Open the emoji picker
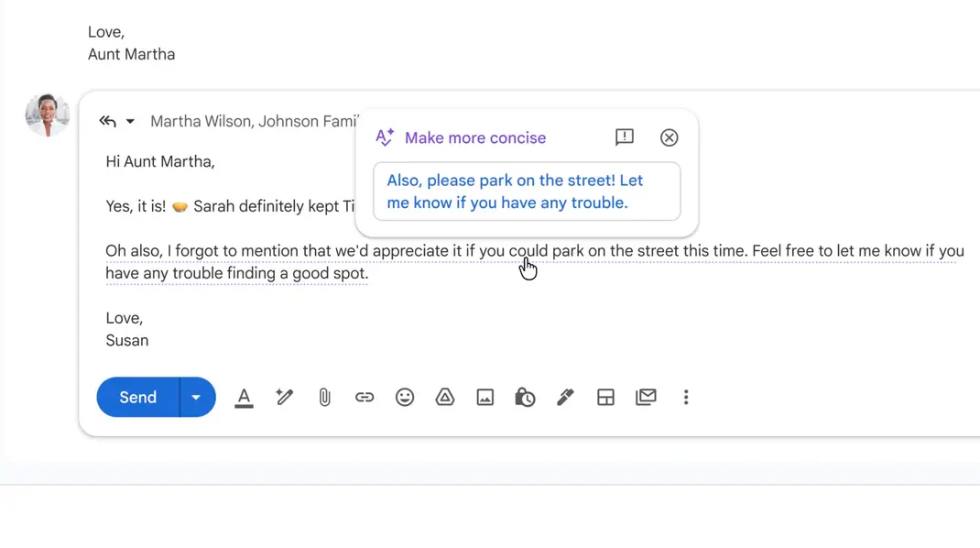 pos(405,397)
